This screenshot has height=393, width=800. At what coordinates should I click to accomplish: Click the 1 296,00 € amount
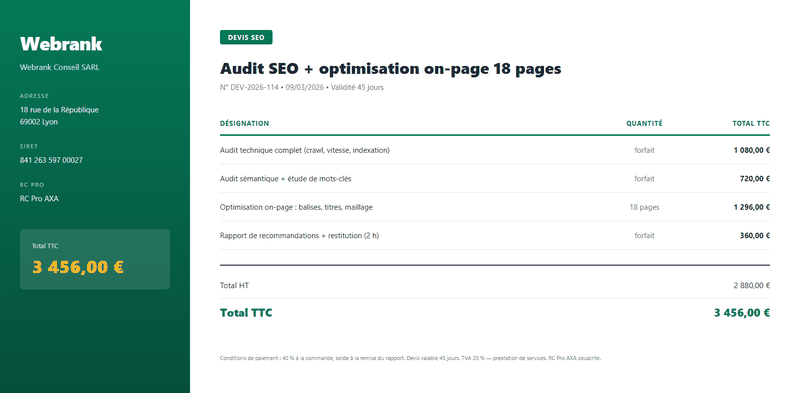click(752, 207)
